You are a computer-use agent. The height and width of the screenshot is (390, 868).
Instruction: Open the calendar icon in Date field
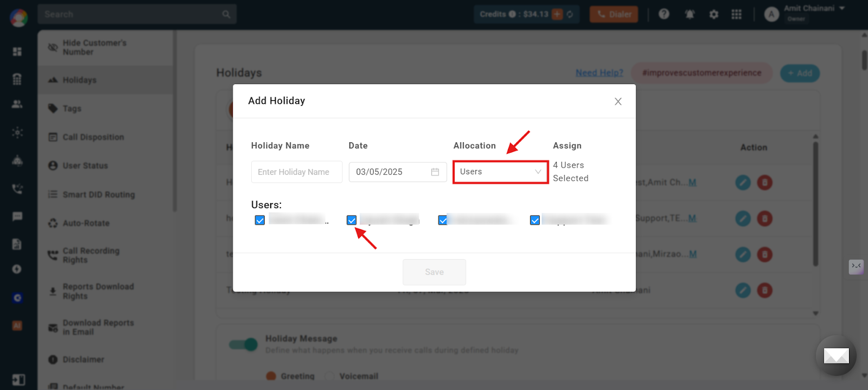pyautogui.click(x=435, y=172)
